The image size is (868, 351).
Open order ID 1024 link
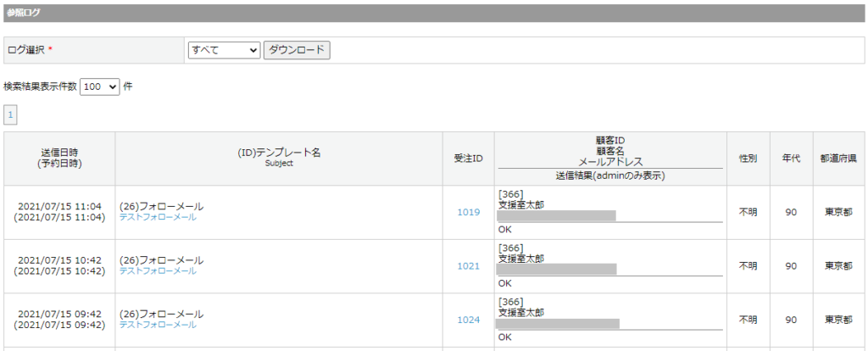coord(468,320)
